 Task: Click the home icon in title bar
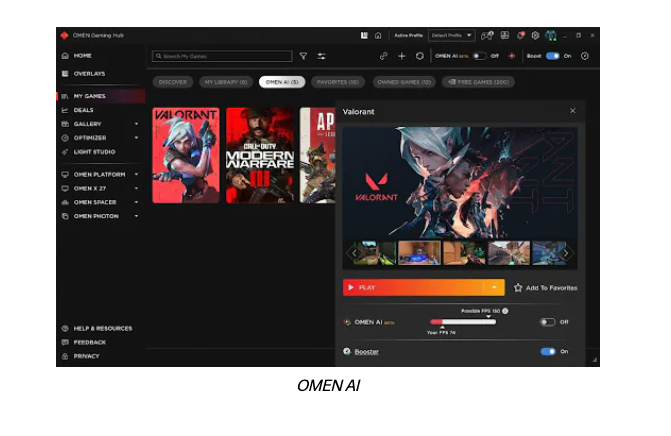point(378,35)
